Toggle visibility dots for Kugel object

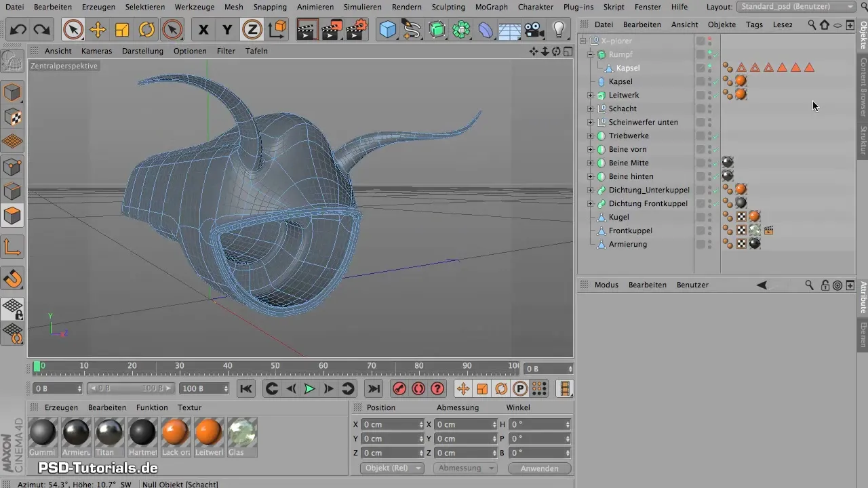coord(709,217)
